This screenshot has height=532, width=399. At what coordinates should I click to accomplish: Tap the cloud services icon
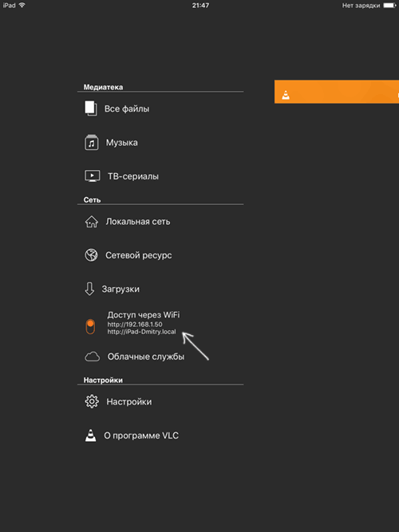(x=92, y=357)
